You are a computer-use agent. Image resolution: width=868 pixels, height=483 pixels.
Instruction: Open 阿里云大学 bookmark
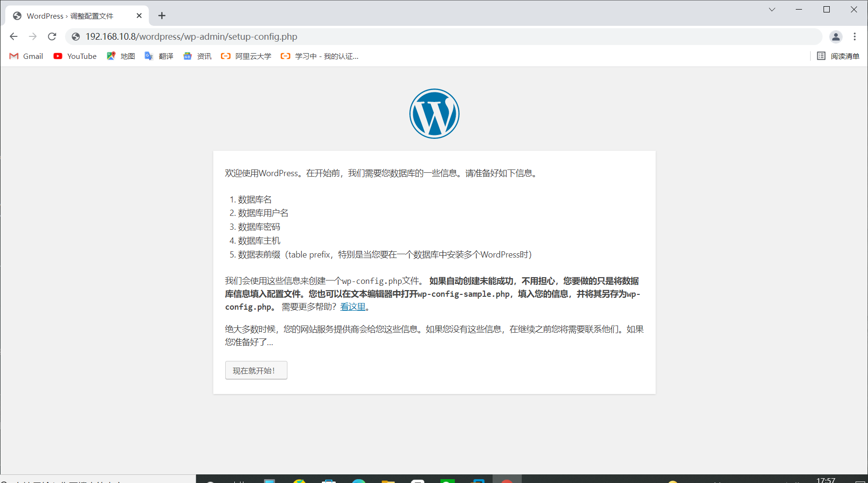pos(246,56)
